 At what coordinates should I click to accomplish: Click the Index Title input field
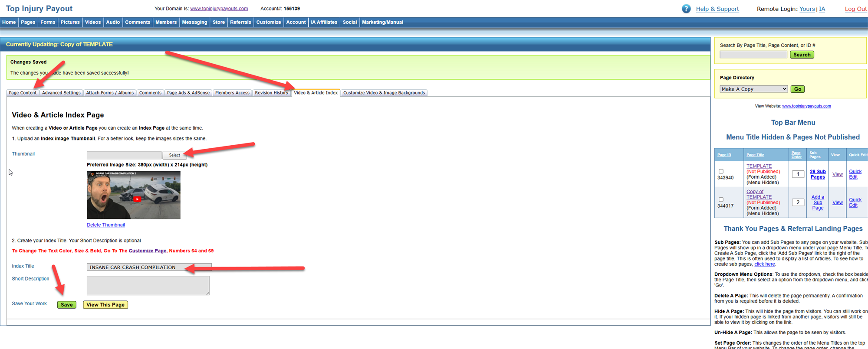[149, 267]
